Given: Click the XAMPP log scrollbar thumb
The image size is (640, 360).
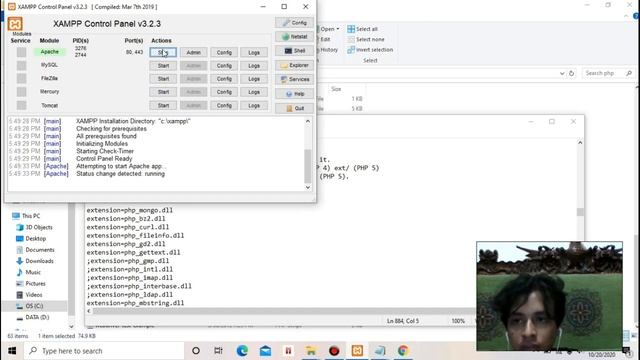Looking at the screenshot, I should (x=308, y=166).
